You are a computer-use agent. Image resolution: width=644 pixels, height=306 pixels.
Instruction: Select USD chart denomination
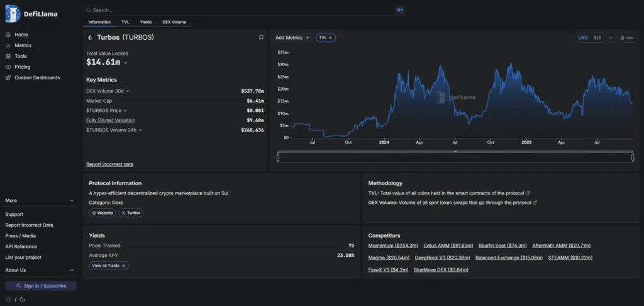[583, 37]
